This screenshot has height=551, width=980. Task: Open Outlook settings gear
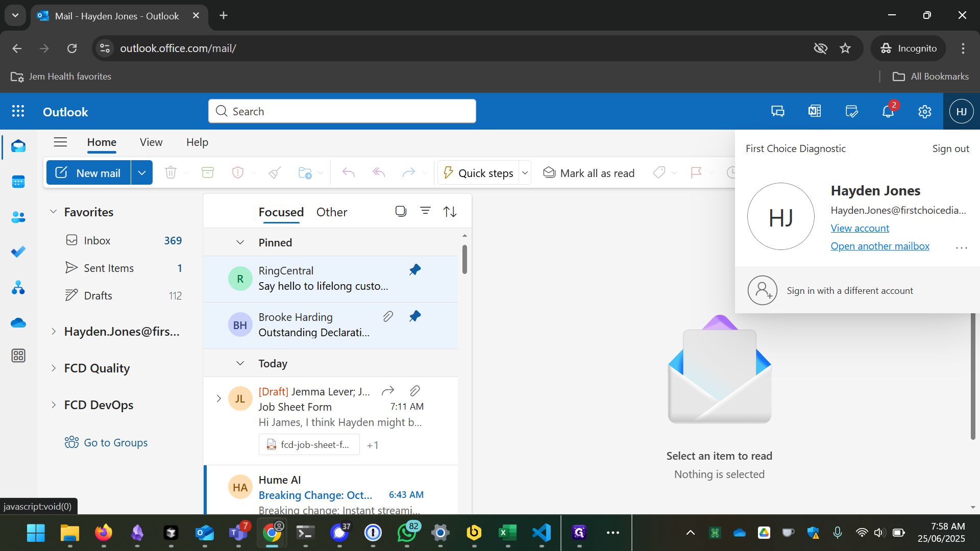(x=925, y=111)
